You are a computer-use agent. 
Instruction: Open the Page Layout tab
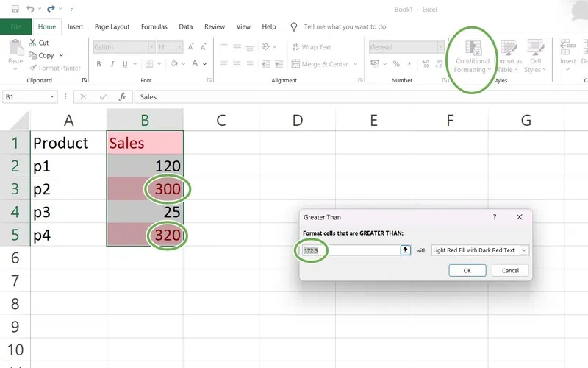112,26
